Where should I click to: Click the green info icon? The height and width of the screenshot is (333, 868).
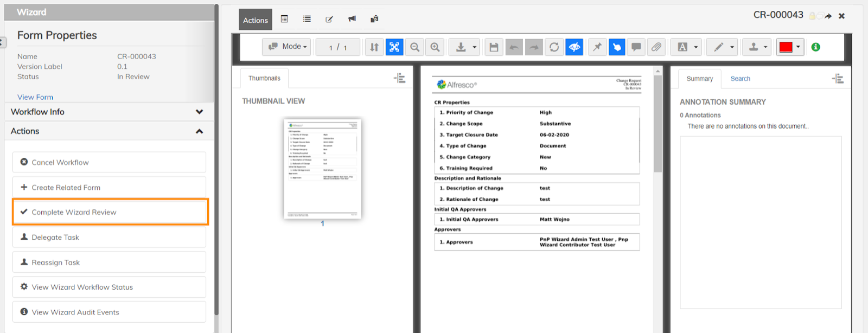(x=815, y=47)
